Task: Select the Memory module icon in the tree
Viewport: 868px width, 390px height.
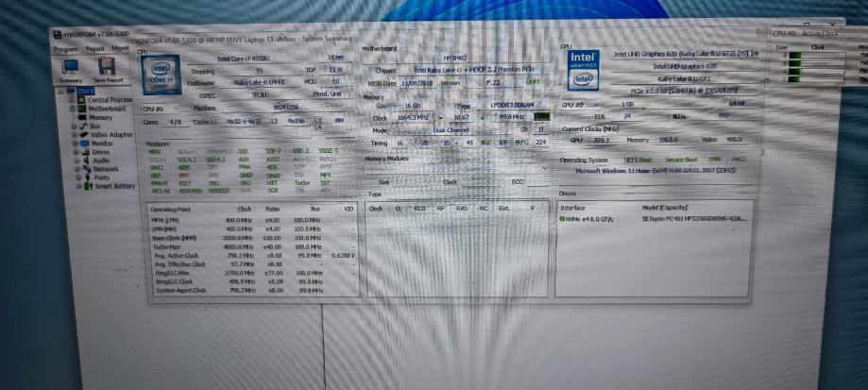Action: 82,117
